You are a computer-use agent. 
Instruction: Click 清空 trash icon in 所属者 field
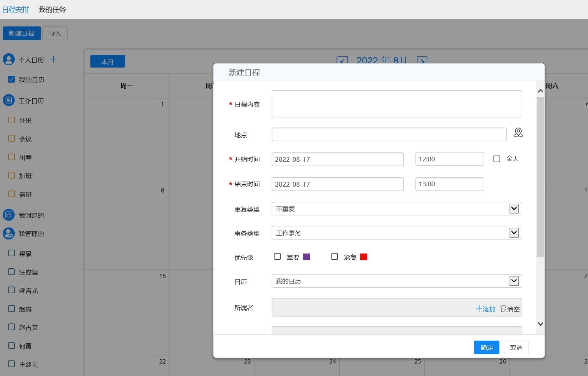(504, 309)
